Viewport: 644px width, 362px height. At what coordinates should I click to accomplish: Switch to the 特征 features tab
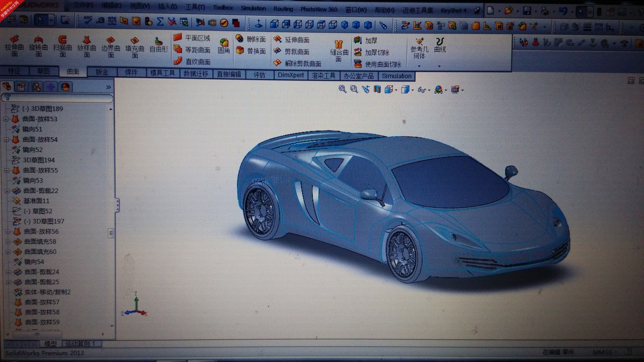click(x=14, y=71)
